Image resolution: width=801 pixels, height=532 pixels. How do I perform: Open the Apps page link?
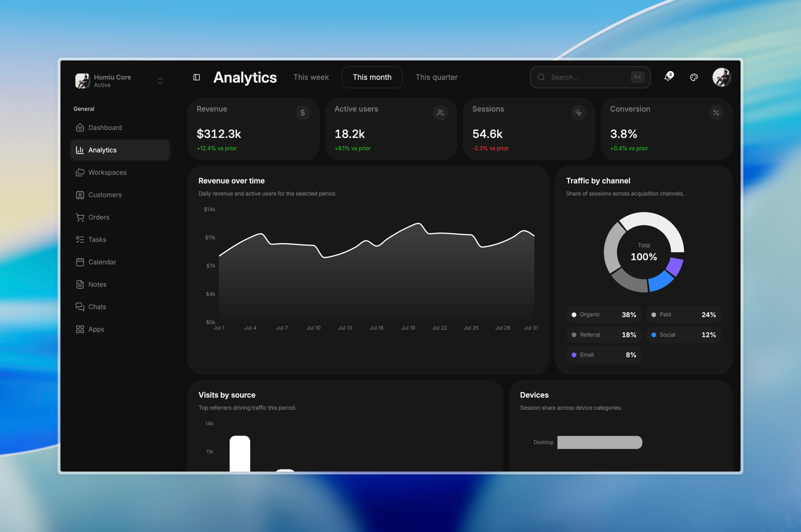[x=120, y=329]
